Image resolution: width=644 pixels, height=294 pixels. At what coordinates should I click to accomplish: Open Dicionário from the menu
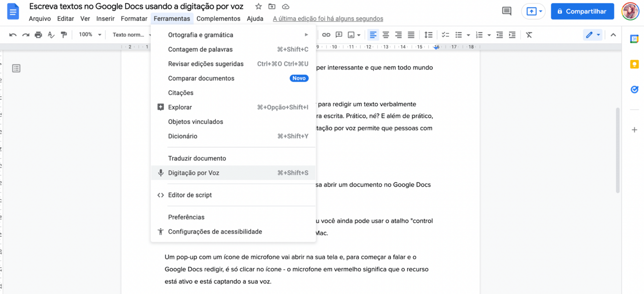[233, 136]
